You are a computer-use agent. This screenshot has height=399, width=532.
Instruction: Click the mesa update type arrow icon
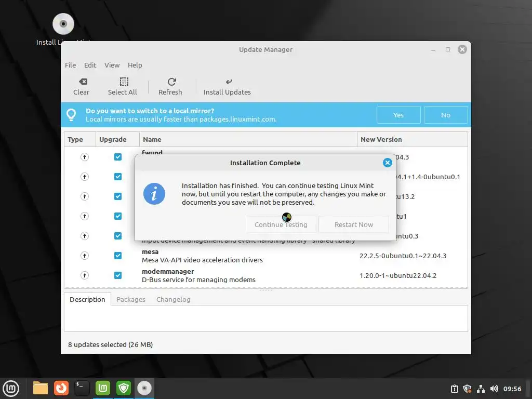85,256
